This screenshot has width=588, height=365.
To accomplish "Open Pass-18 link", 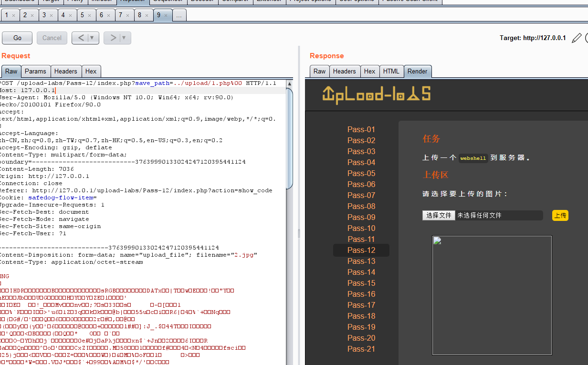I will pyautogui.click(x=361, y=316).
